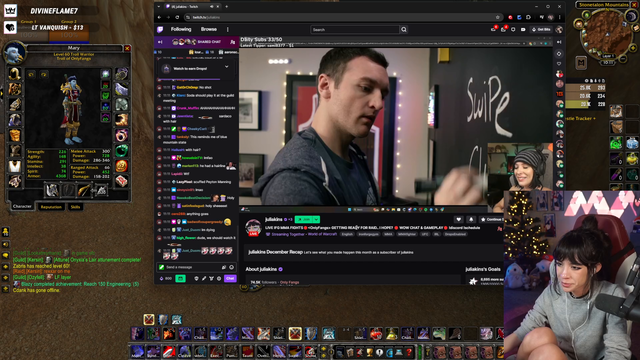Click the Stonetalon Mountains minimap

(607, 34)
